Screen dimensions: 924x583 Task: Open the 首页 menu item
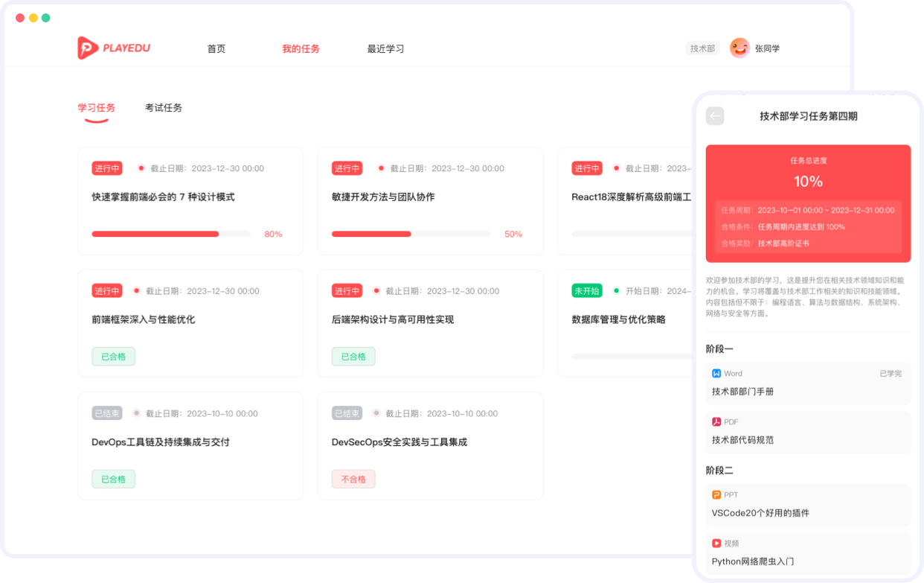pos(216,48)
